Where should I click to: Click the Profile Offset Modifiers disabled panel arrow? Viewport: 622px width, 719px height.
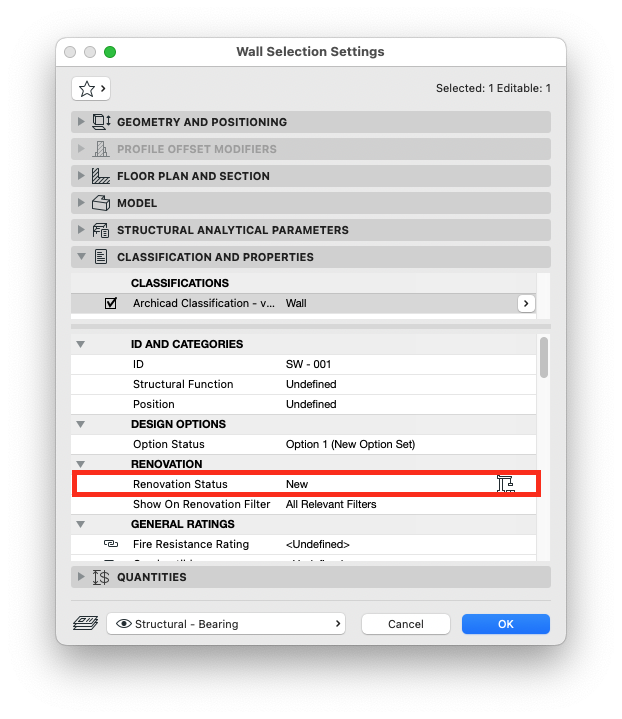coord(81,149)
